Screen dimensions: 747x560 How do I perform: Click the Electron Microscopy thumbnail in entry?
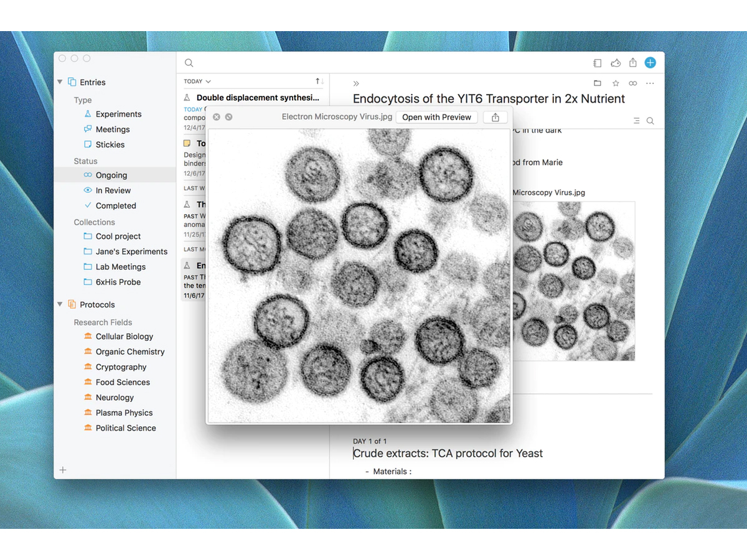point(573,280)
